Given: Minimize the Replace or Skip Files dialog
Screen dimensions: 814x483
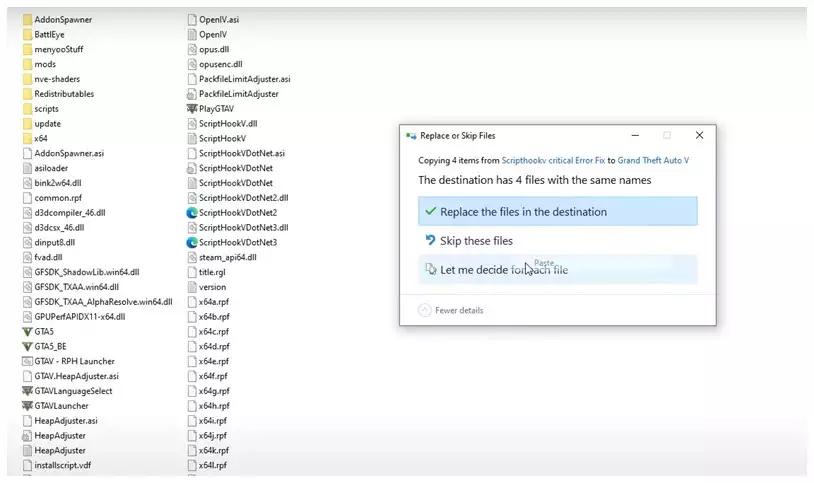Looking at the screenshot, I should [x=635, y=135].
